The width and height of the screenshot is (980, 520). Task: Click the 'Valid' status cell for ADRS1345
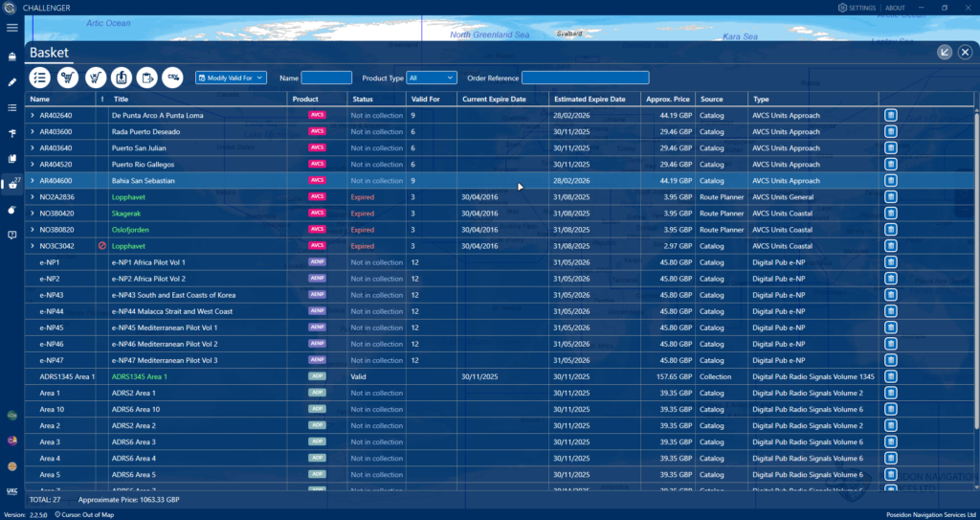[x=358, y=376]
